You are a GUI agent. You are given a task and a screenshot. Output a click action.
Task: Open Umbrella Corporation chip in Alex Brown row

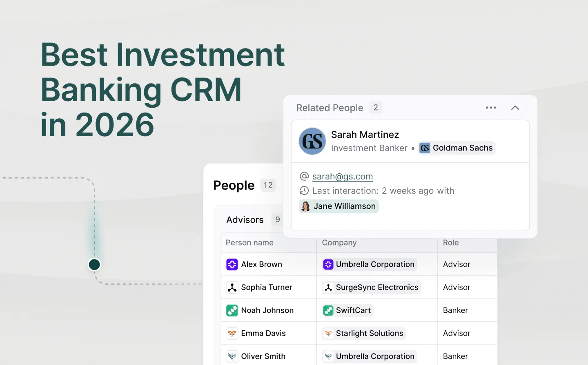coord(370,264)
